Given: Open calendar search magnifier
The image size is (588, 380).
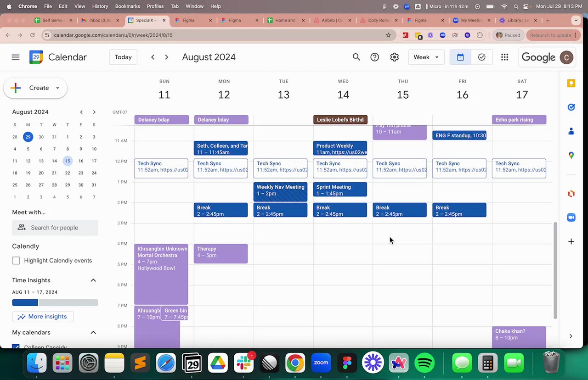Looking at the screenshot, I should 356,57.
